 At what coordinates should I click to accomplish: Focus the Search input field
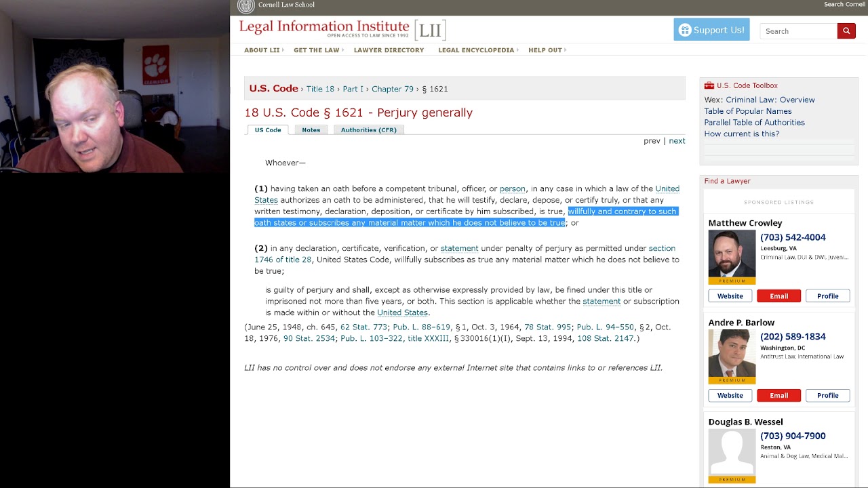[x=799, y=31]
